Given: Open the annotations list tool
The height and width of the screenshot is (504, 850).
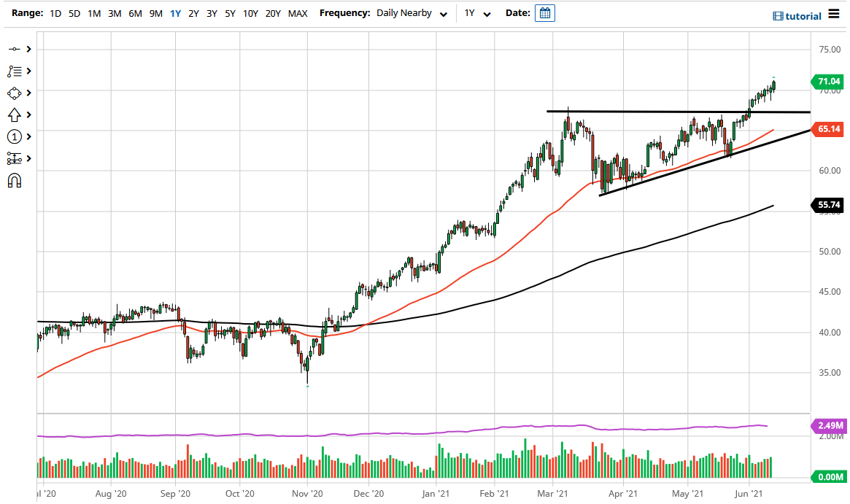Looking at the screenshot, I should [15, 71].
